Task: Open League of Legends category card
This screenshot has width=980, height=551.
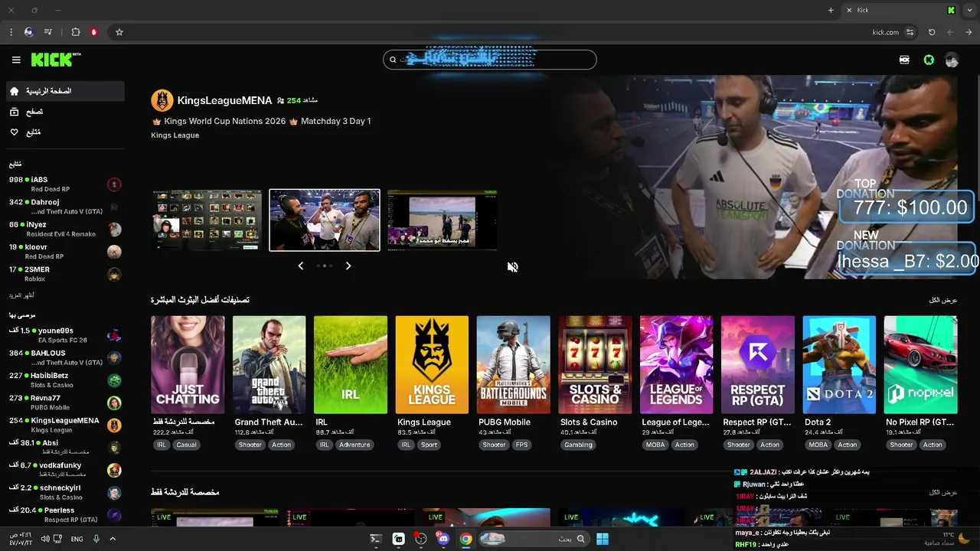Action: [x=676, y=364]
